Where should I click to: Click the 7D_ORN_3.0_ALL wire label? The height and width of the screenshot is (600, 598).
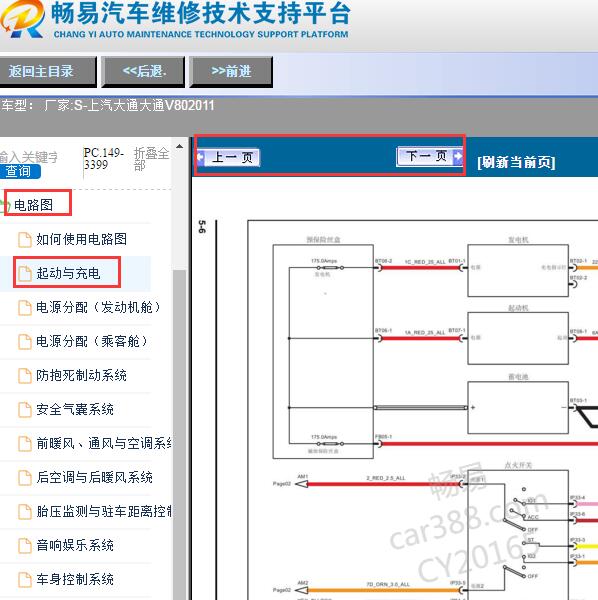388,584
